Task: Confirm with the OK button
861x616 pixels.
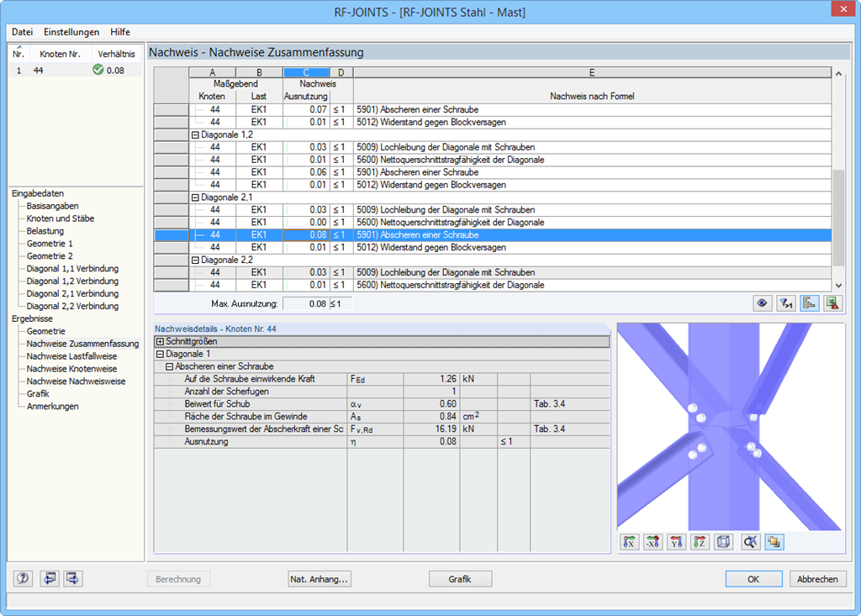Action: click(x=753, y=579)
